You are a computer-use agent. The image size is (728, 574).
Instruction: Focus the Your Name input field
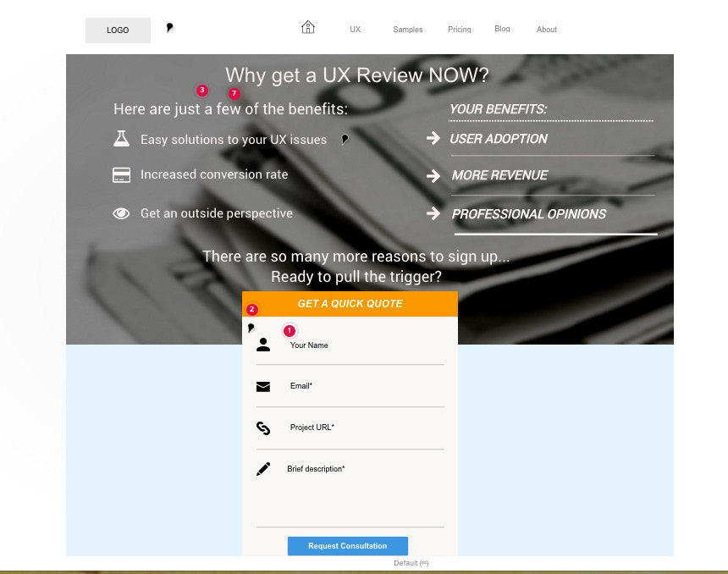[x=350, y=345]
